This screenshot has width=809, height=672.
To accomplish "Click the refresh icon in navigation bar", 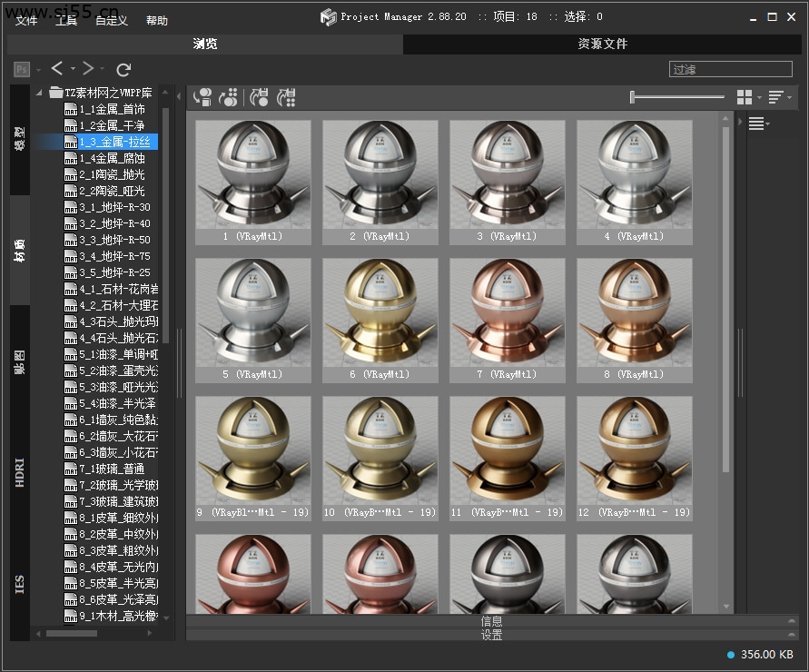I will coord(124,69).
